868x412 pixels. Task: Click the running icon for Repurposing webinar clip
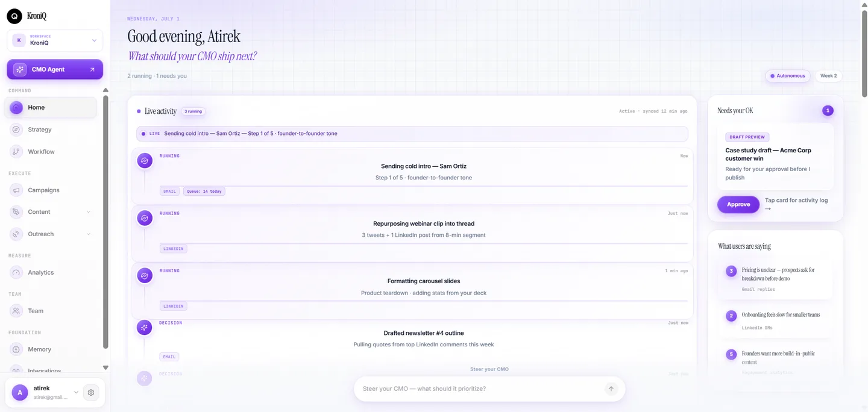point(144,218)
